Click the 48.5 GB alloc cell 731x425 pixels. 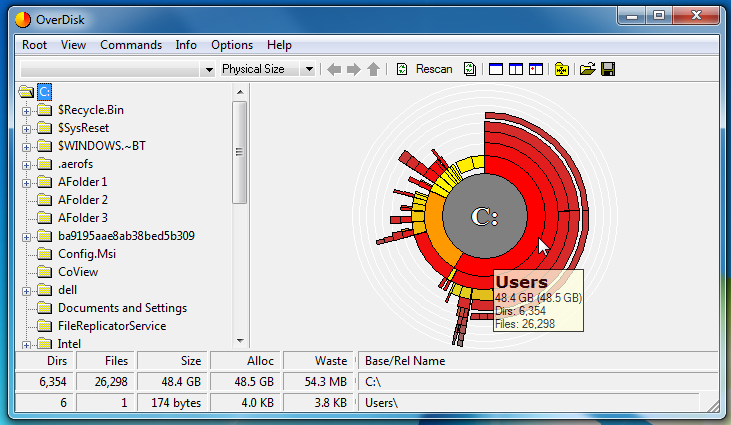point(245,382)
